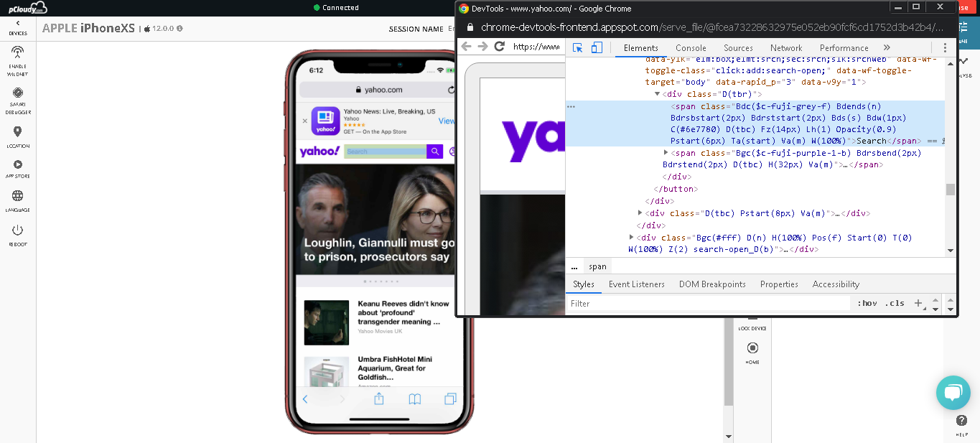Tap the Yahoo News app icon in banner
Image resolution: width=980 pixels, height=443 pixels.
[325, 121]
